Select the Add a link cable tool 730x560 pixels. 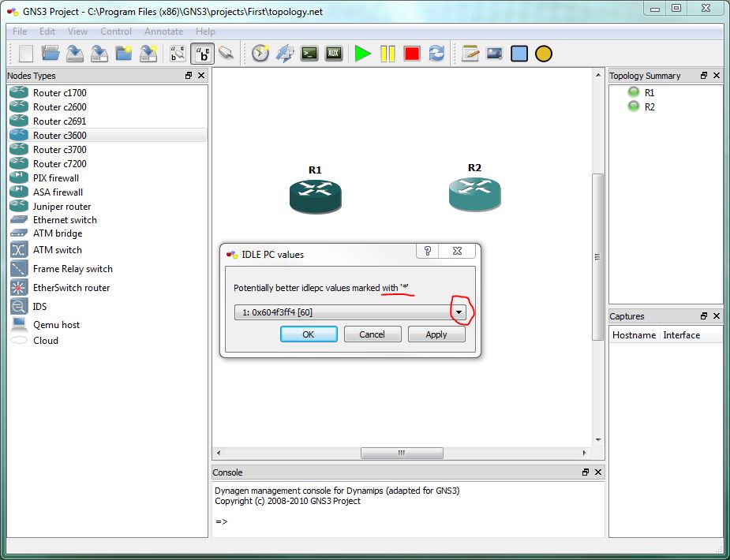coord(226,53)
